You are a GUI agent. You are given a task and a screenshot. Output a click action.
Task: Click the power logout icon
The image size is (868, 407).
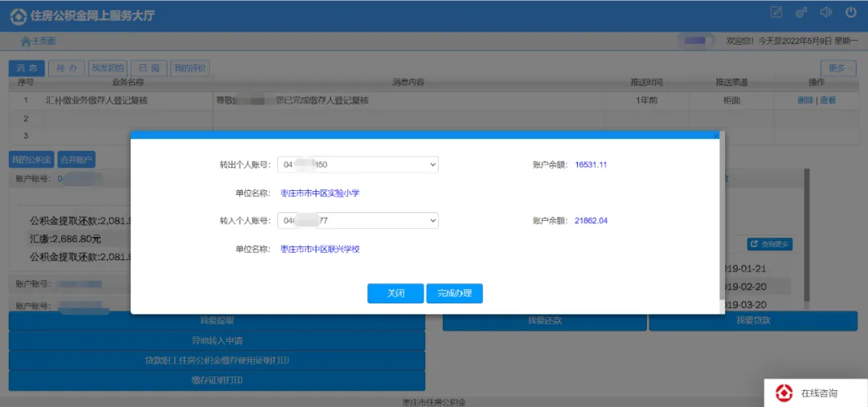pos(850,12)
